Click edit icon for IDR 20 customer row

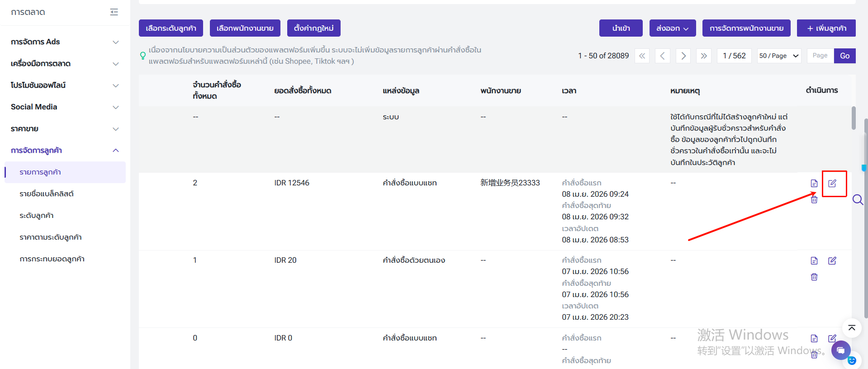832,260
